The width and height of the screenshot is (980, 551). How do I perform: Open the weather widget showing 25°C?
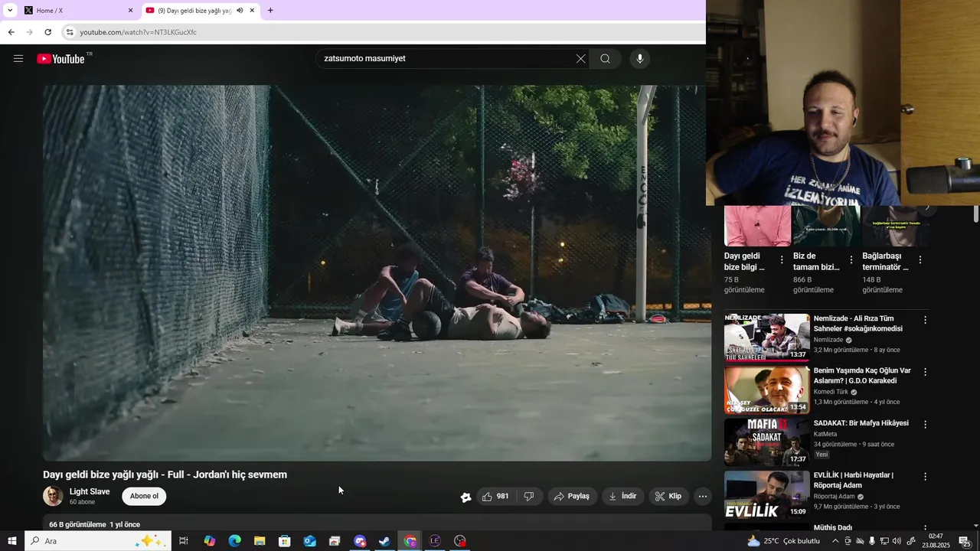coord(783,541)
